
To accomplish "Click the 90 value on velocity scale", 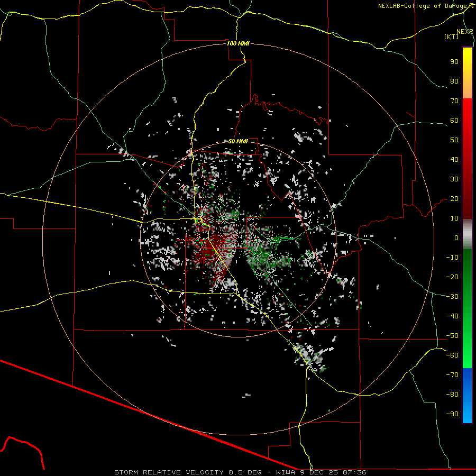I will click(x=454, y=62).
